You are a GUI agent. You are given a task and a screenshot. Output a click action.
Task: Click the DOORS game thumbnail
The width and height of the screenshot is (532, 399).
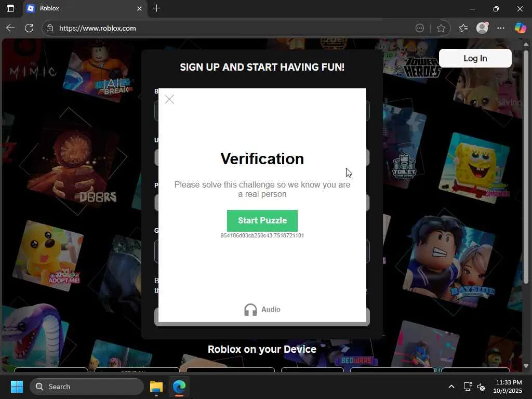point(73,162)
